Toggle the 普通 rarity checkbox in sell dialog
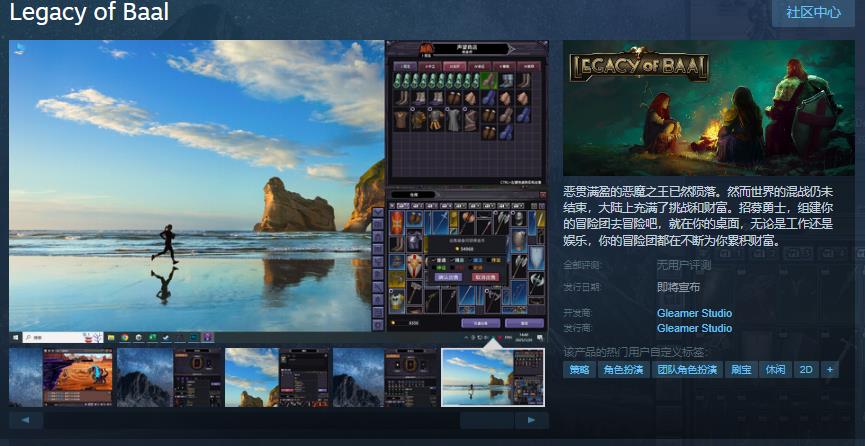Screen dimensions: 865x446 tap(434, 260)
